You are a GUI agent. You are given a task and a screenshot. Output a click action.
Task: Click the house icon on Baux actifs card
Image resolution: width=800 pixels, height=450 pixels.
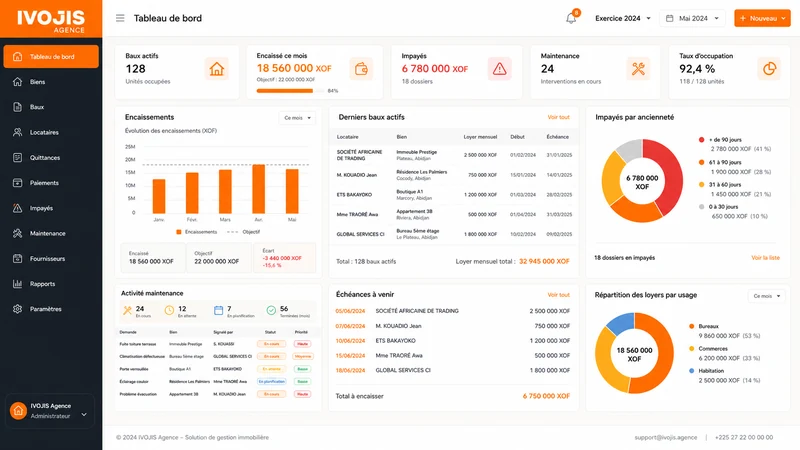point(217,69)
